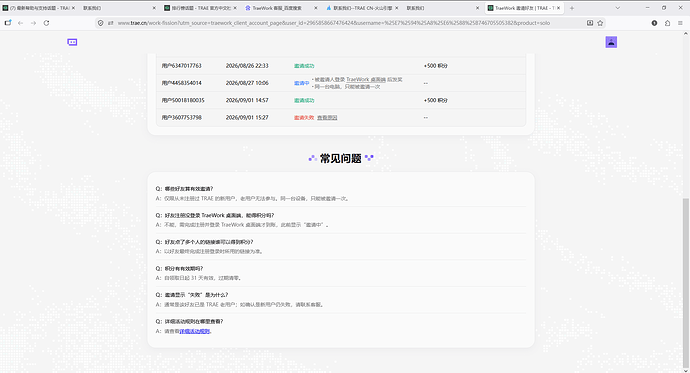Open the extensions puzzle icon
This screenshot has height=373, width=690.
click(667, 23)
